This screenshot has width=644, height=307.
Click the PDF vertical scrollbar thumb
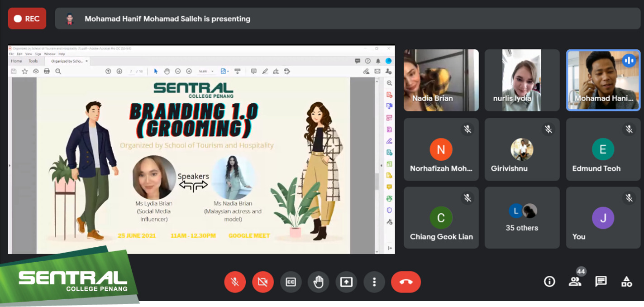coord(377,181)
